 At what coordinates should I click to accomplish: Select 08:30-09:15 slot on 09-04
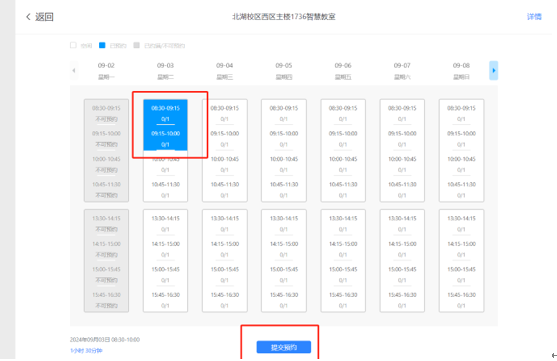coord(225,113)
